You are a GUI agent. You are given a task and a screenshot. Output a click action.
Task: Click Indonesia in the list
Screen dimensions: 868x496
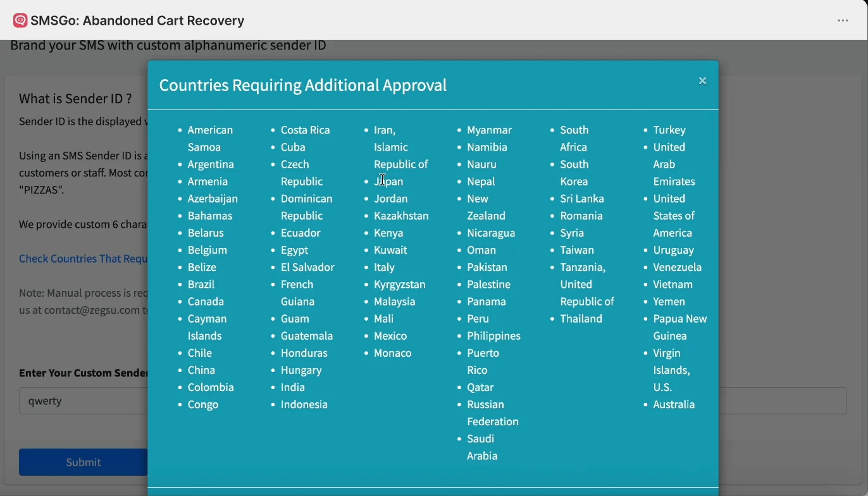point(304,404)
